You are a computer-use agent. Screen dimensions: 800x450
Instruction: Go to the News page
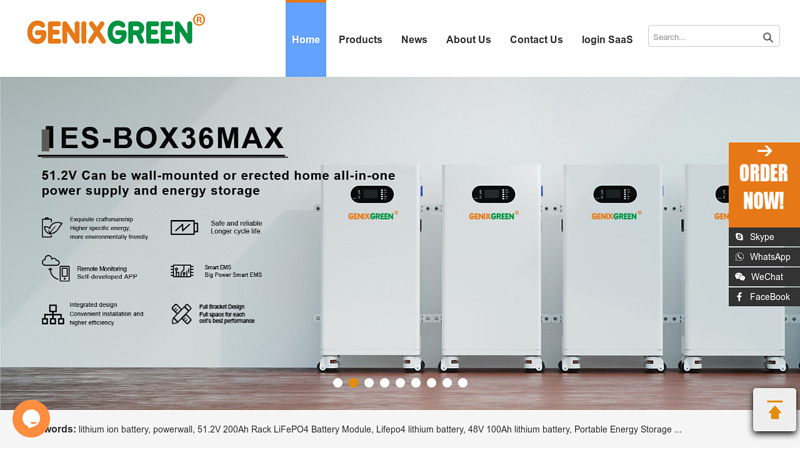pyautogui.click(x=414, y=39)
